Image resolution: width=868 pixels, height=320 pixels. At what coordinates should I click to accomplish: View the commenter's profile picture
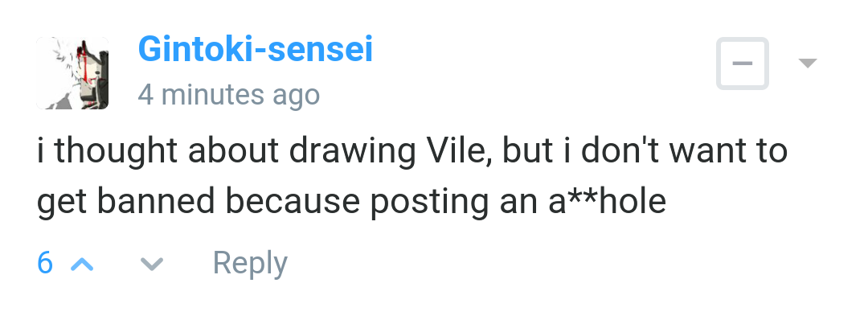point(72,73)
